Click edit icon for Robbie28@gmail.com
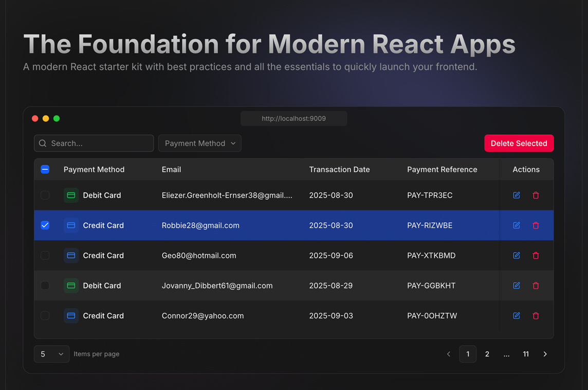 [517, 225]
